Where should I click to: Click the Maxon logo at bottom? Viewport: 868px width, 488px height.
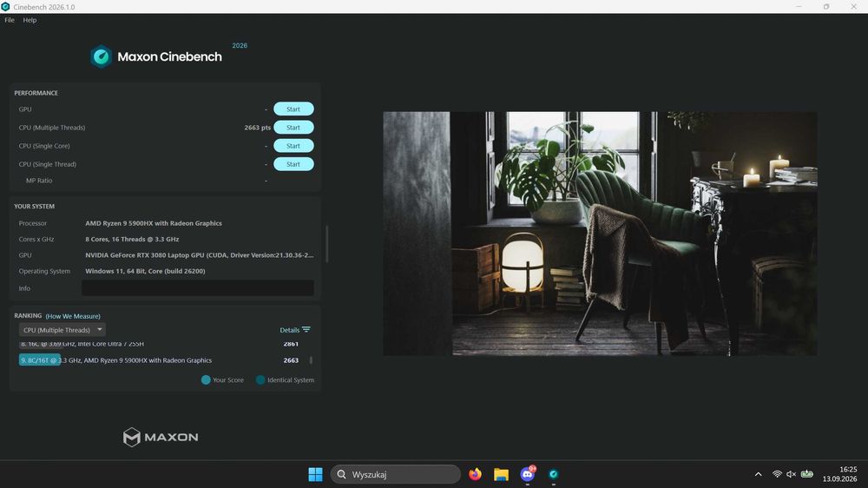coord(161,437)
